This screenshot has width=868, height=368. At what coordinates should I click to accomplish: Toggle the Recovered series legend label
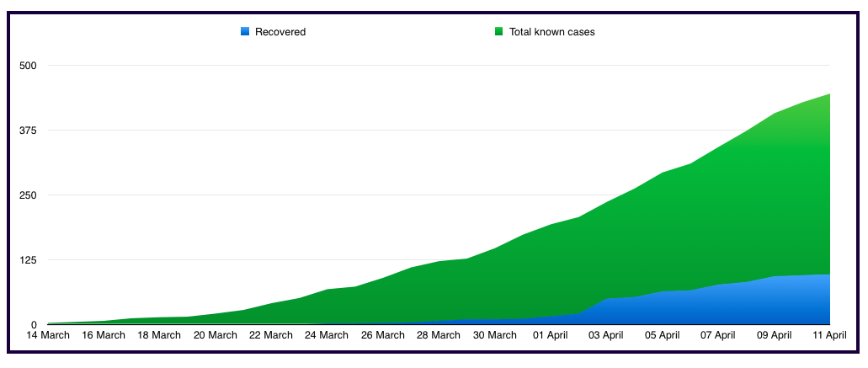(280, 32)
